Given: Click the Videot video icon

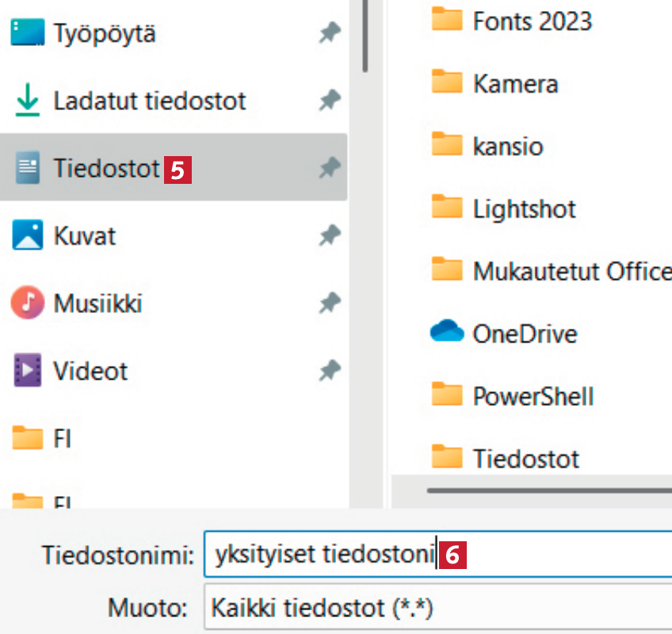Looking at the screenshot, I should coord(28,370).
